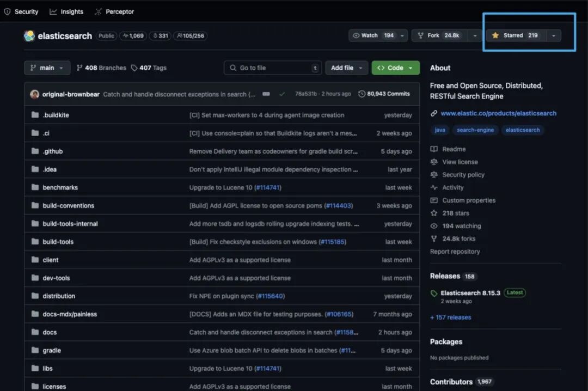Open the original-brownbear author link
Viewport: 588px width, 391px height.
click(71, 94)
